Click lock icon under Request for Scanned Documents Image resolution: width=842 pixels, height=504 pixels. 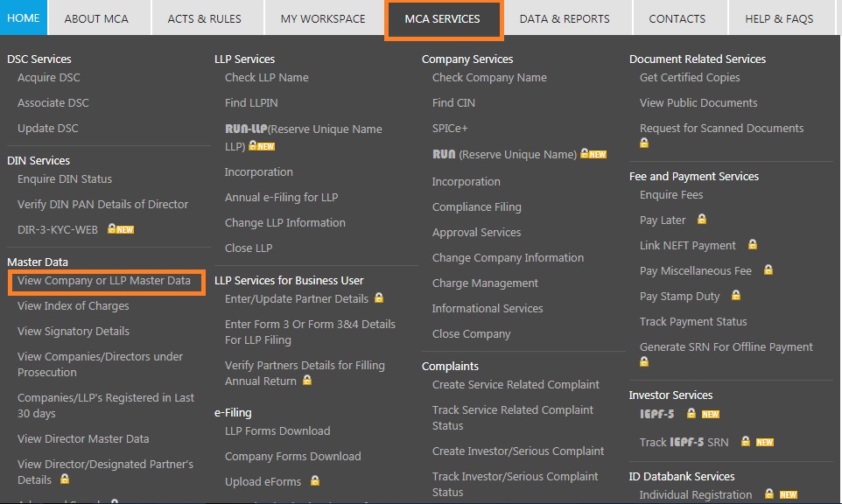click(644, 143)
